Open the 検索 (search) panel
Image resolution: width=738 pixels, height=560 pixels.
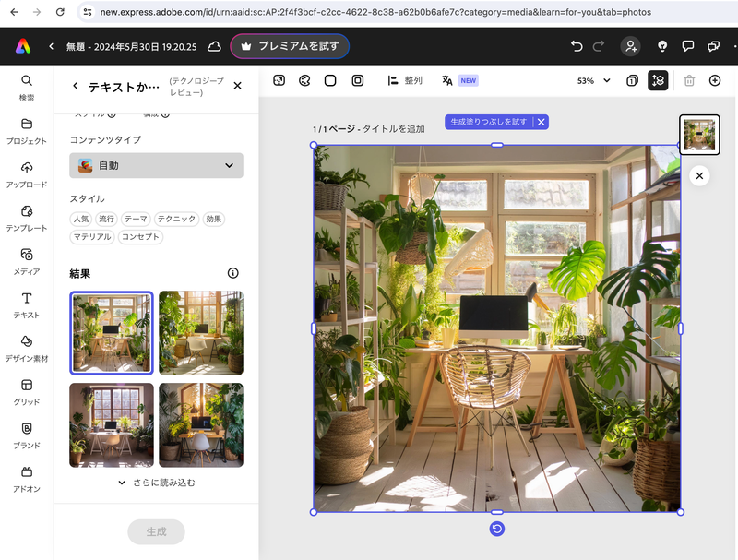[26, 87]
